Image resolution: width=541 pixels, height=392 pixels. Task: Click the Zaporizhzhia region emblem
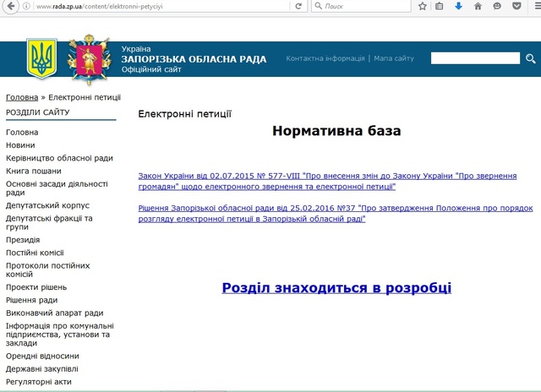pos(90,60)
